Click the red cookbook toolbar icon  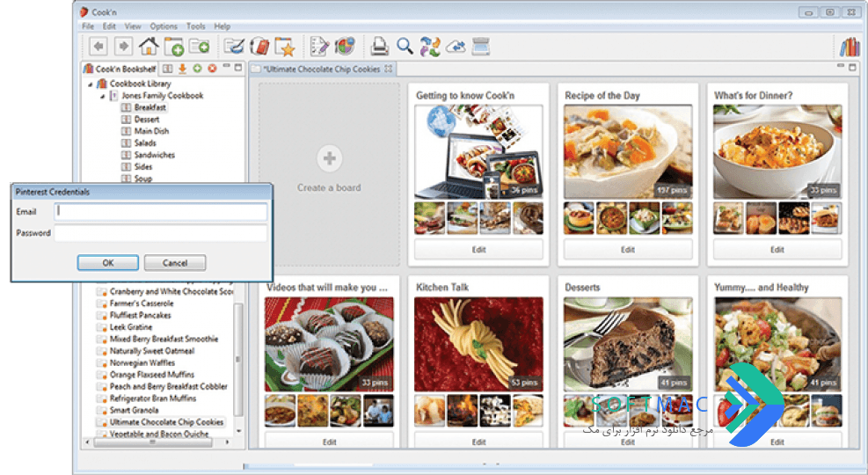(259, 47)
